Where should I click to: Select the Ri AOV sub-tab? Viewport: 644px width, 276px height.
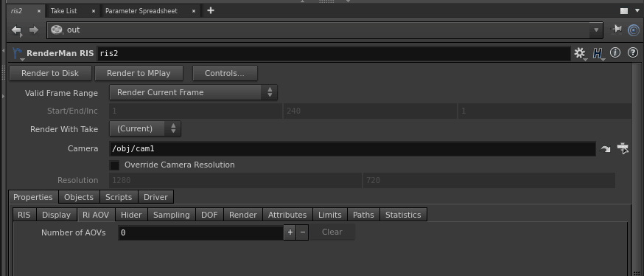coord(96,215)
